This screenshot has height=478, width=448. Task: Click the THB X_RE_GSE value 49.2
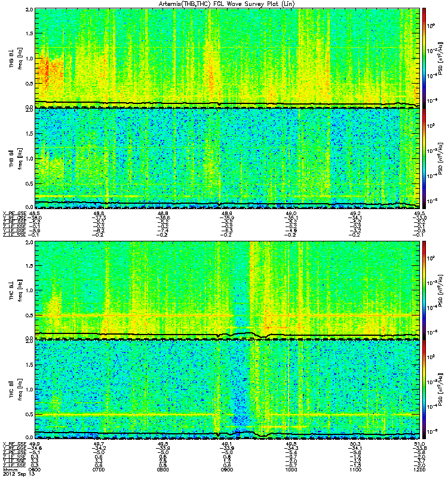point(355,213)
